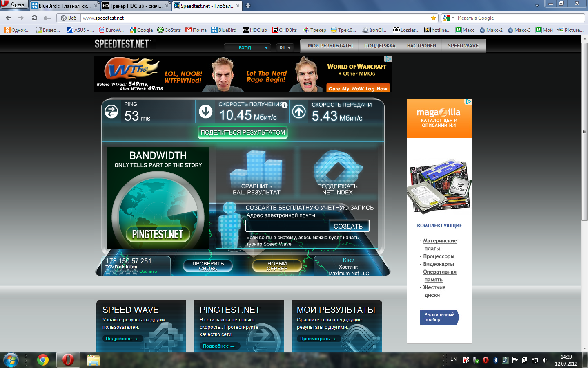Open the Процессоры link
Screen dimensions: 588x368
[439, 256]
